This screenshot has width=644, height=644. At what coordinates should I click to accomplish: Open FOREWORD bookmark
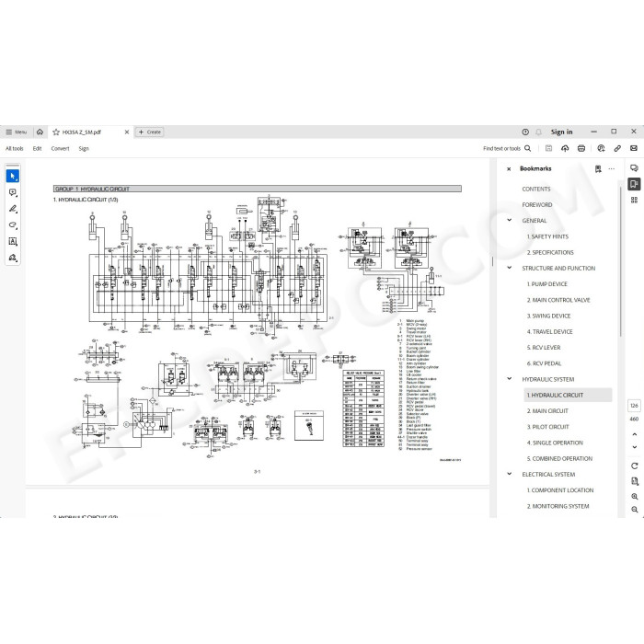click(536, 204)
